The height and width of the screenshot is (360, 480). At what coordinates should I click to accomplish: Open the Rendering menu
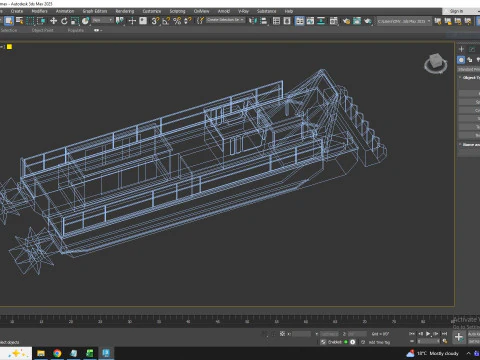point(125,11)
